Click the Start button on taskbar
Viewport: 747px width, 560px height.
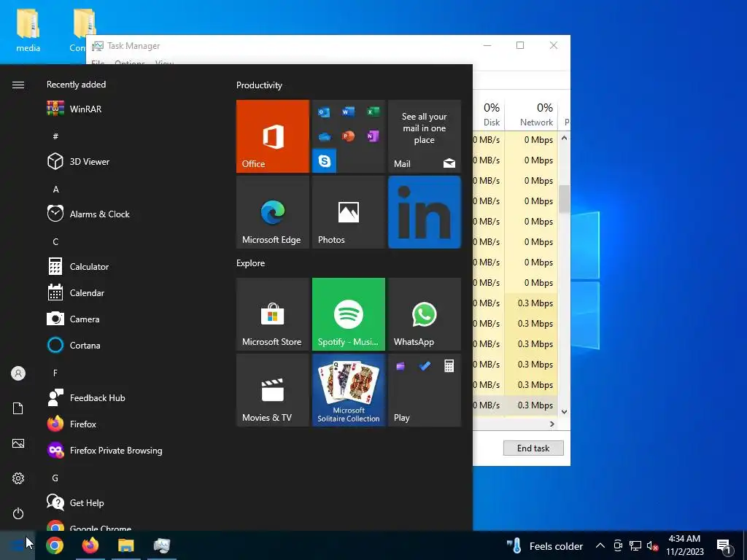(18, 545)
